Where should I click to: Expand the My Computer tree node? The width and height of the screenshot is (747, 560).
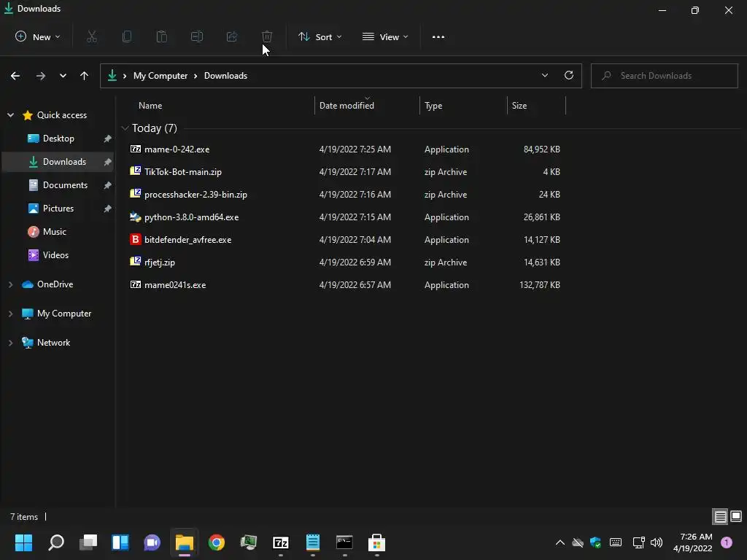[10, 314]
